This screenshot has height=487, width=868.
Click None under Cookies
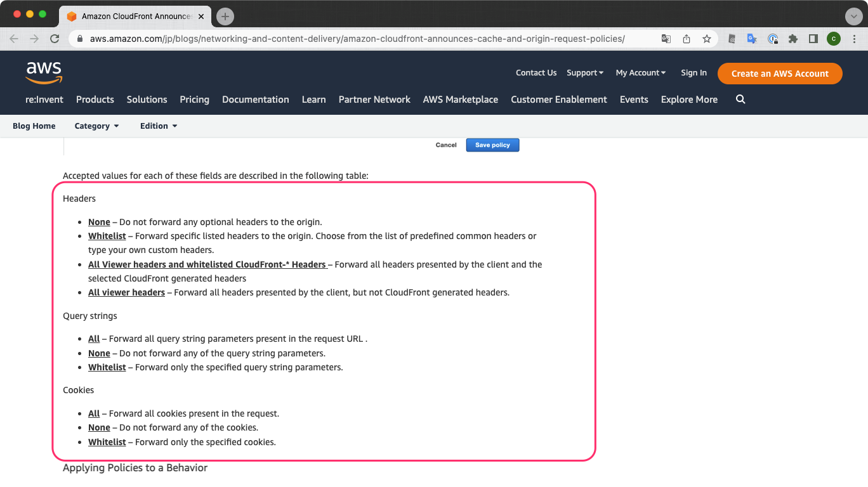pyautogui.click(x=99, y=427)
